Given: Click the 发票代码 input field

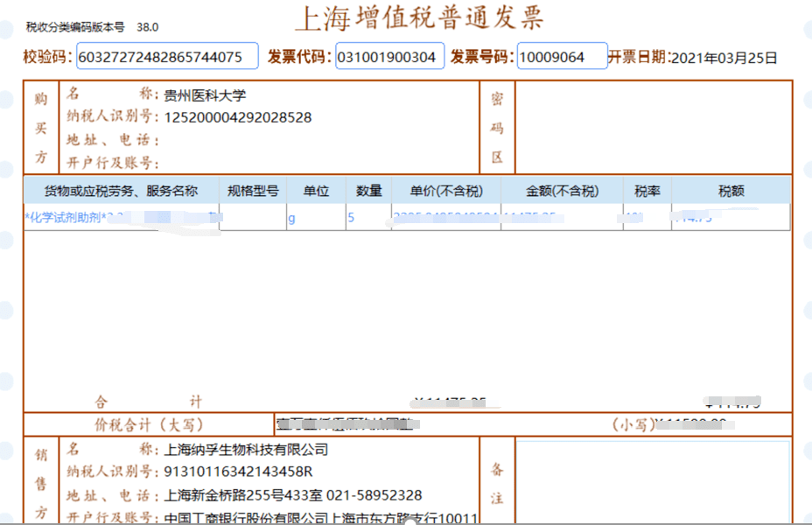Looking at the screenshot, I should 389,57.
